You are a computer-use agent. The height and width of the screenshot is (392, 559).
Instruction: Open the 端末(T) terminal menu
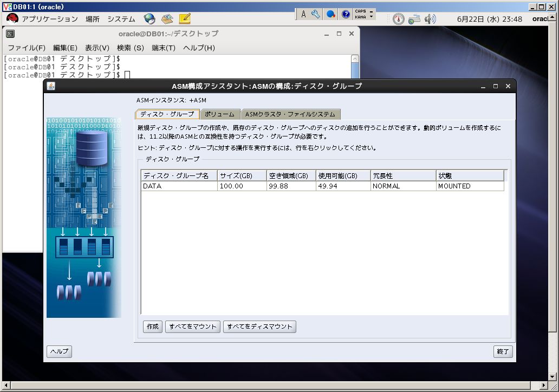click(163, 48)
